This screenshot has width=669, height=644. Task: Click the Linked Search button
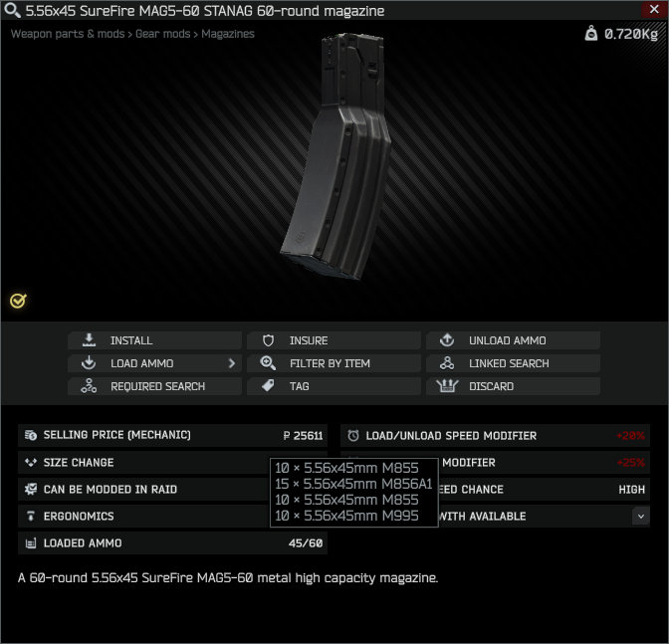(513, 363)
